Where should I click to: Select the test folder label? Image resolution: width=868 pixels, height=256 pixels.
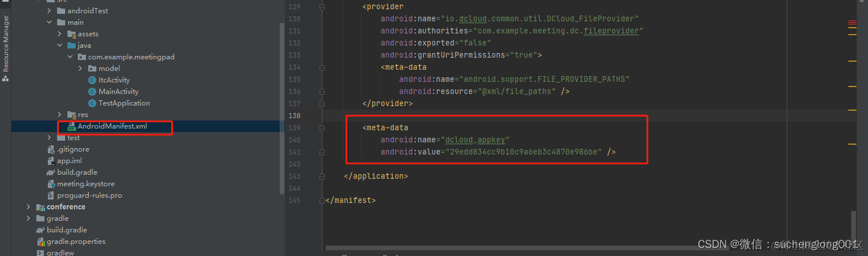click(73, 138)
